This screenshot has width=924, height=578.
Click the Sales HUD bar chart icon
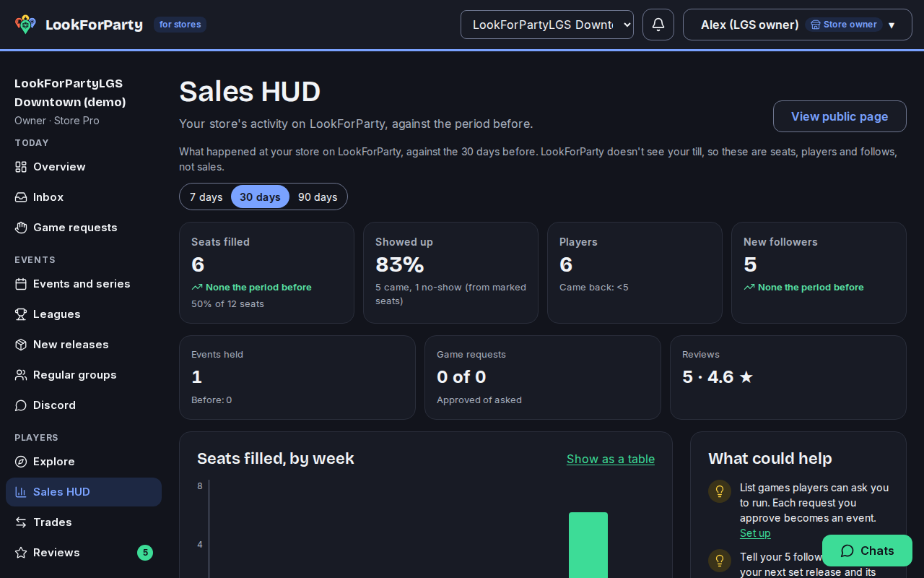[21, 492]
